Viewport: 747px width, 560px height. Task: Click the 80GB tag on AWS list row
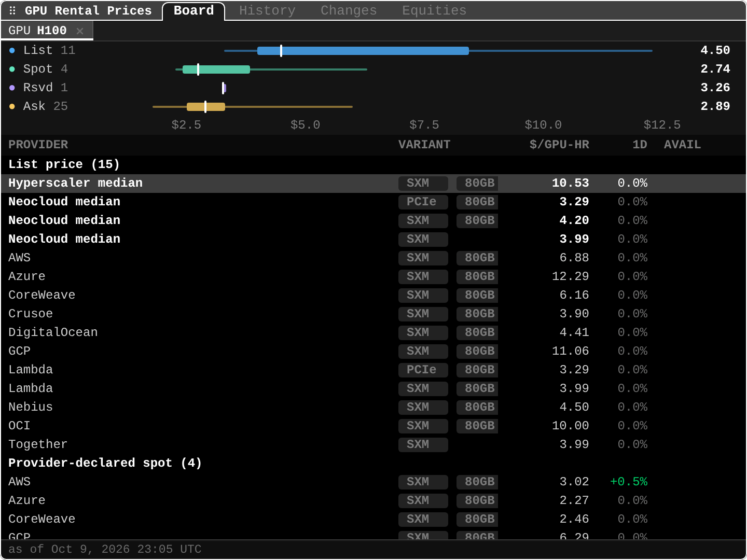coord(477,258)
